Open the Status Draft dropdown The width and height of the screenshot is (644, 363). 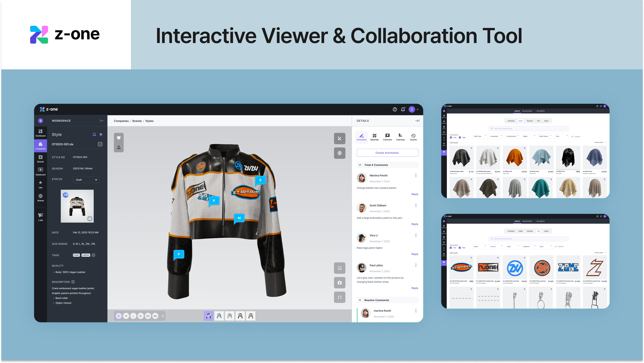point(86,180)
